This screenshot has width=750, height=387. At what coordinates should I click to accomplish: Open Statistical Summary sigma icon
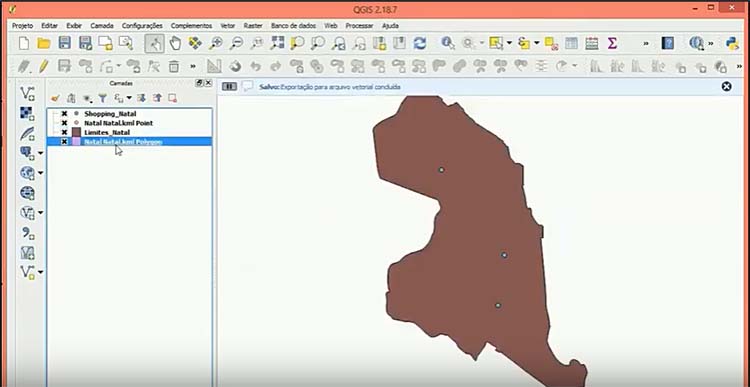612,44
